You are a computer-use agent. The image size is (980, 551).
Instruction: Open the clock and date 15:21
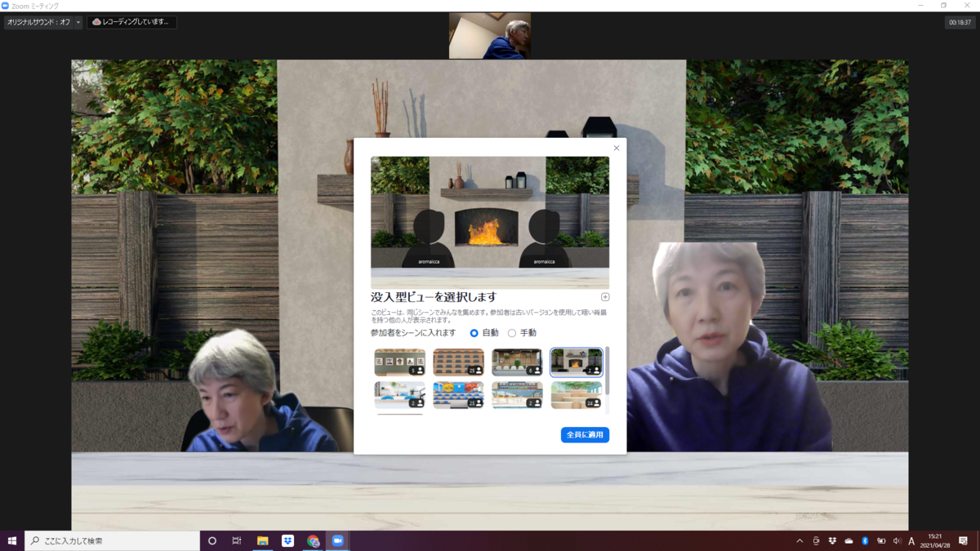coord(935,540)
